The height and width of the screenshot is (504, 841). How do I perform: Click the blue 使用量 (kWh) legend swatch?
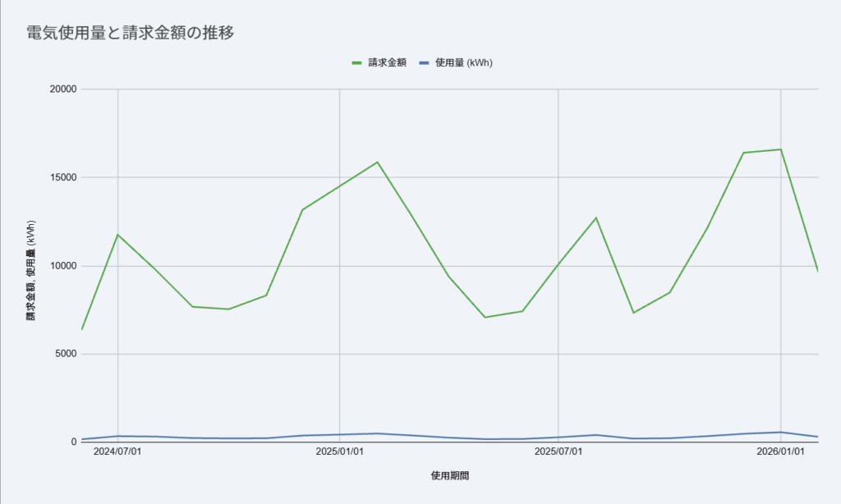point(424,62)
